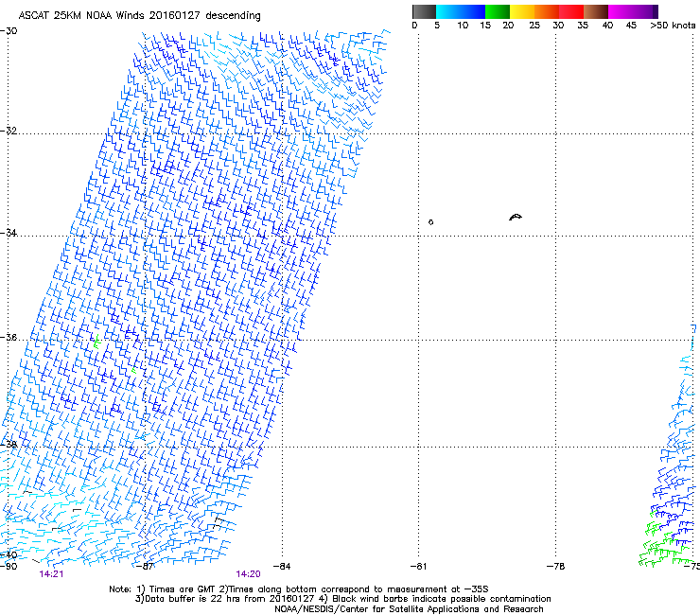Click the purple 14:20 swath time

[248, 574]
